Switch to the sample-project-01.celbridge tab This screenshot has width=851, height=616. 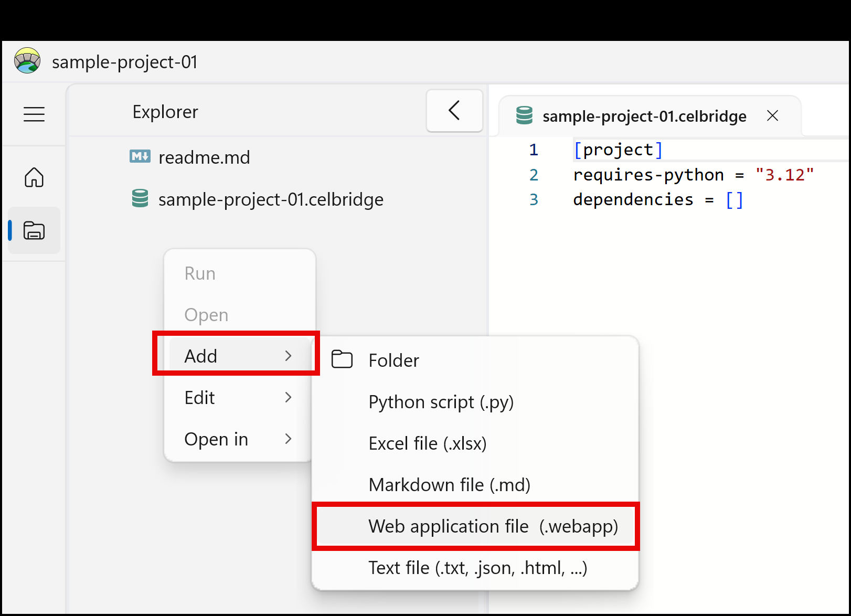click(x=644, y=116)
